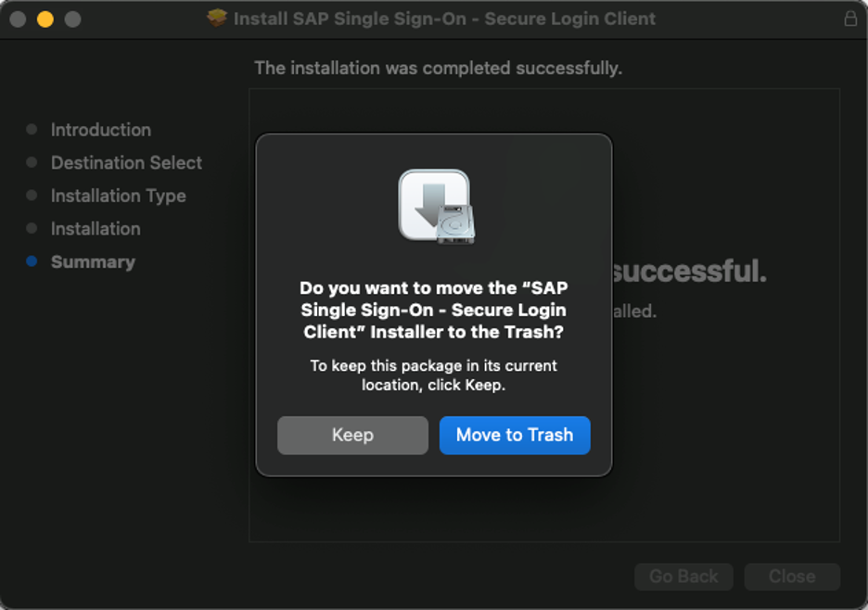Click the 'To keep this package' hint text
Screen dimensions: 868x610
pyautogui.click(x=434, y=375)
